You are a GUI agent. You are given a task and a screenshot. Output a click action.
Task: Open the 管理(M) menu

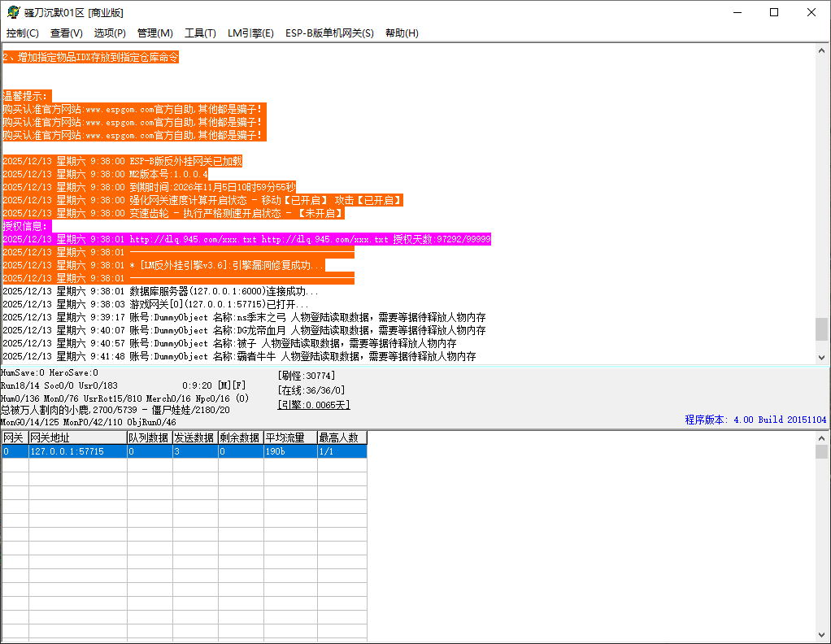(153, 33)
